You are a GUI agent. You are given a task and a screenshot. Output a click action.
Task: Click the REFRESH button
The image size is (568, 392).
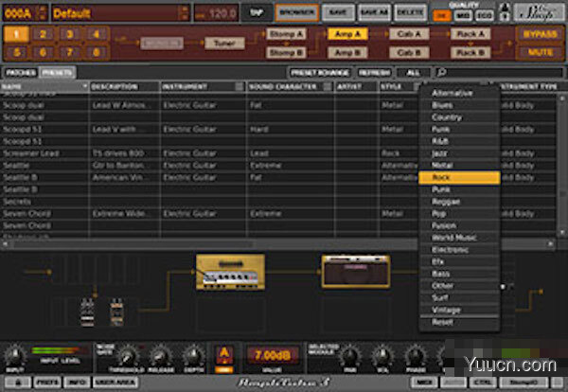(x=375, y=73)
